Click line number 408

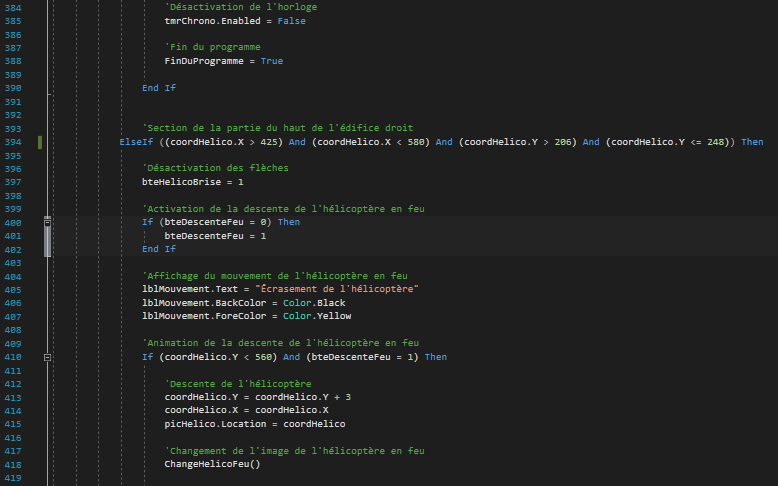pyautogui.click(x=13, y=330)
